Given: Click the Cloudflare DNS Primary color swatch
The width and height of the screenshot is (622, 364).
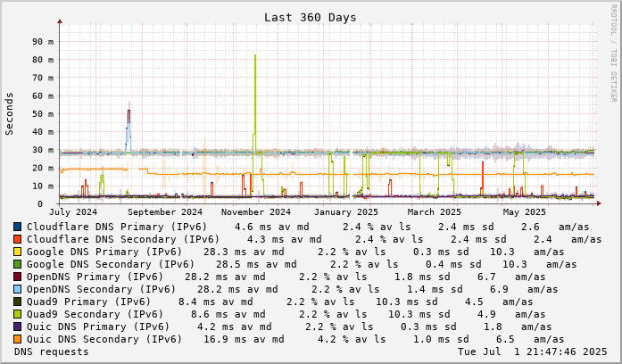Looking at the screenshot, I should pyautogui.click(x=17, y=227).
